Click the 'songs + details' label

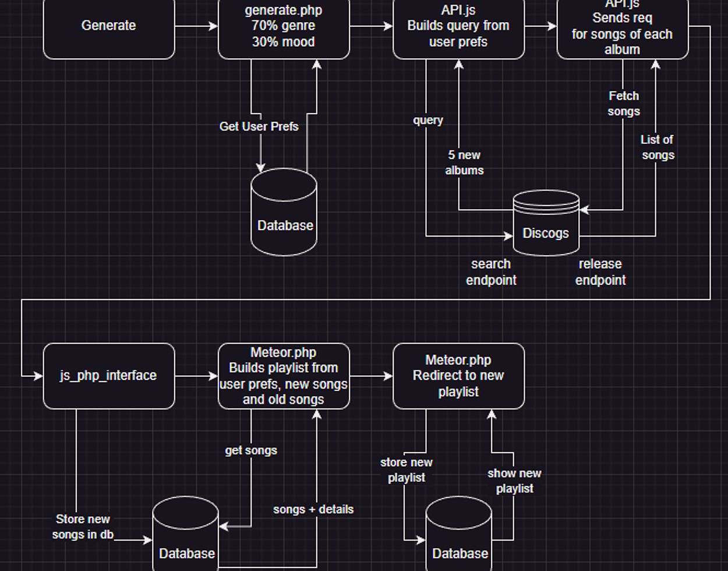[313, 509]
